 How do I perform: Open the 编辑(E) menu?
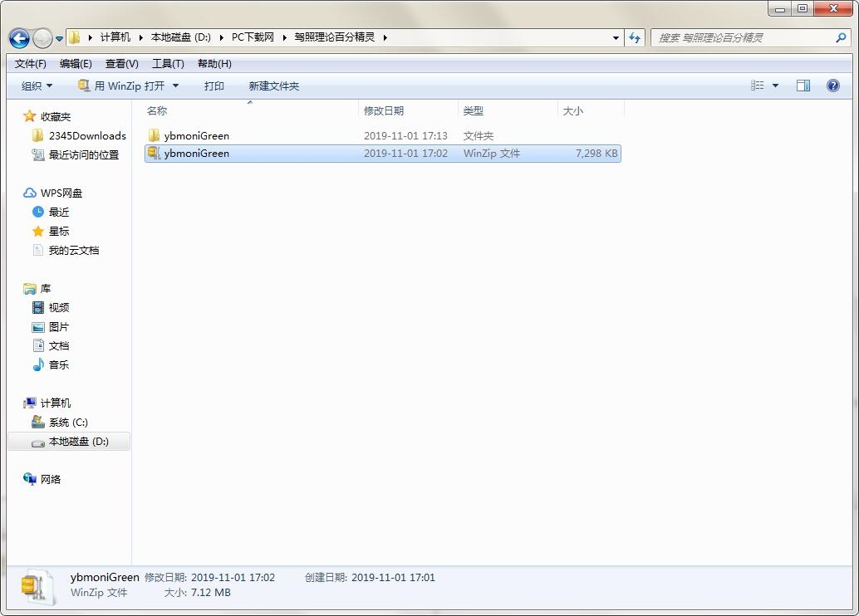(x=76, y=64)
